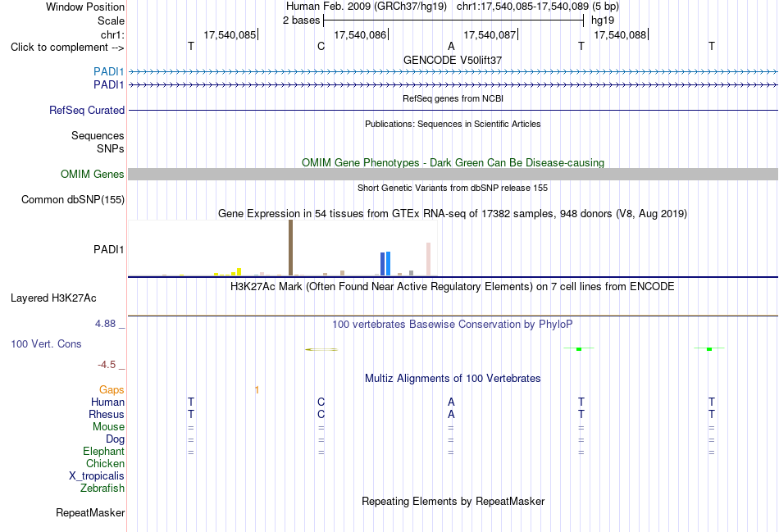This screenshot has width=779, height=532.
Task: Select the Chicken species row label
Action: (105, 463)
